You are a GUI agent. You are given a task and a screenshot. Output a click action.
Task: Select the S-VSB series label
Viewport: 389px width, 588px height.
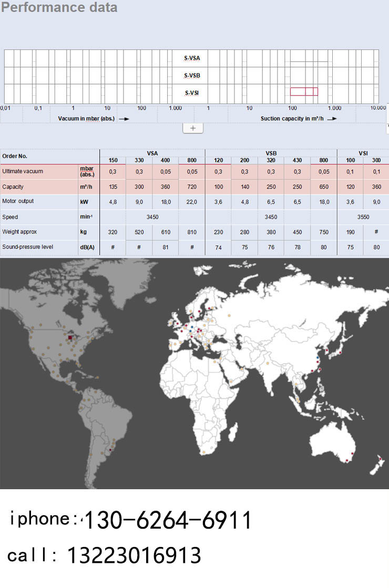[x=192, y=76]
